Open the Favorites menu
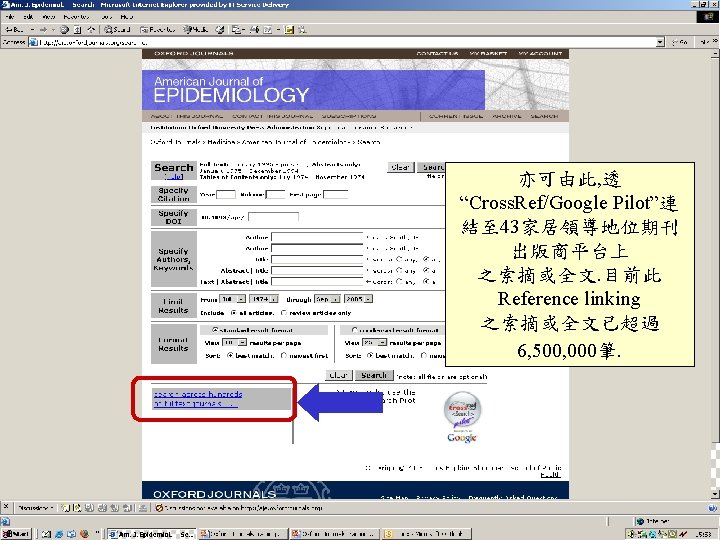This screenshot has height=540, width=720. [x=77, y=17]
